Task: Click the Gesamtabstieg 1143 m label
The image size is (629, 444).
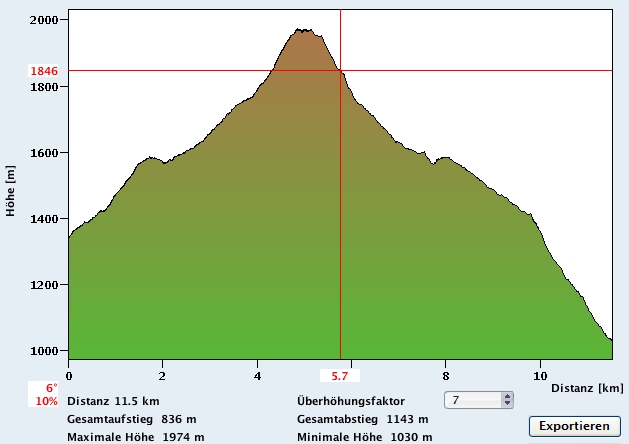Action: click(365, 419)
